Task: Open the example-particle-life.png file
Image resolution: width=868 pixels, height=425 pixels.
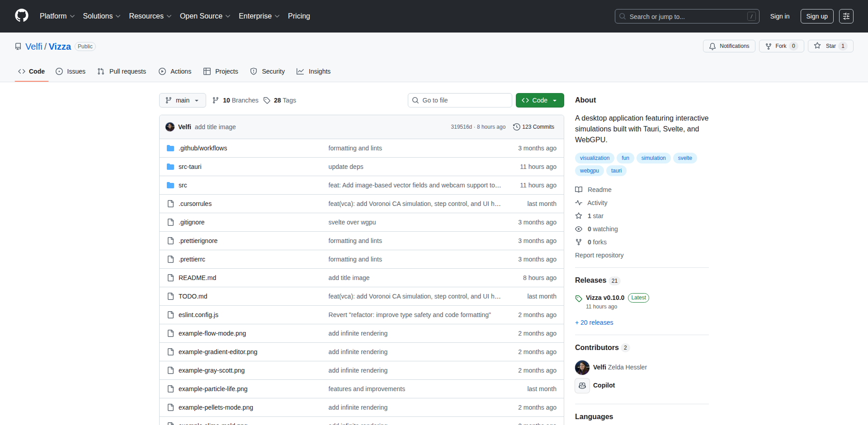Action: [213, 389]
